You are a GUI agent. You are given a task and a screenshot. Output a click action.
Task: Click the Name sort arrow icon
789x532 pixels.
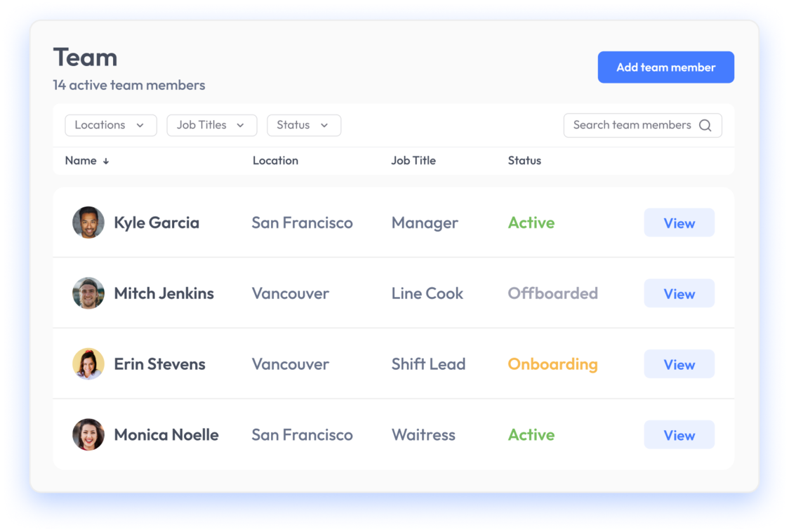click(x=106, y=161)
